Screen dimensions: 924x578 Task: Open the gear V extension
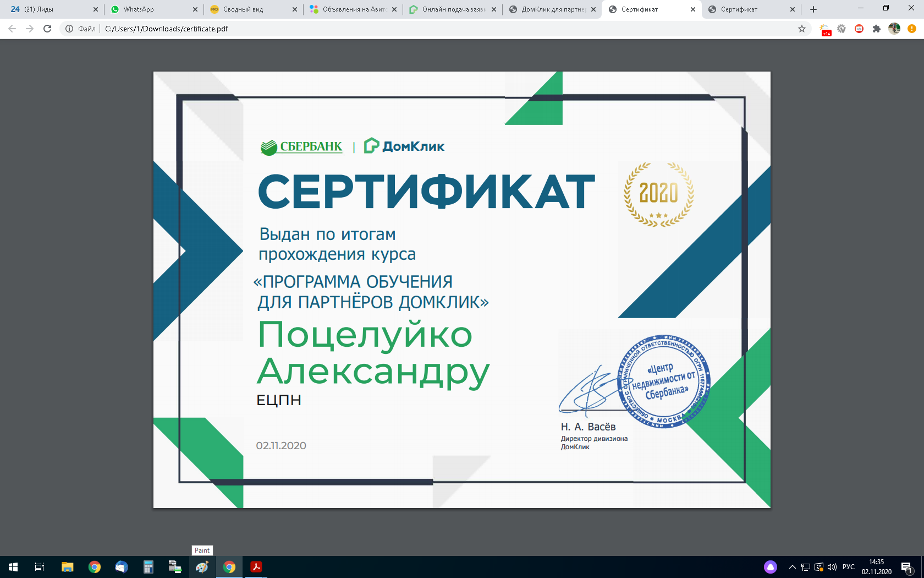click(x=842, y=29)
